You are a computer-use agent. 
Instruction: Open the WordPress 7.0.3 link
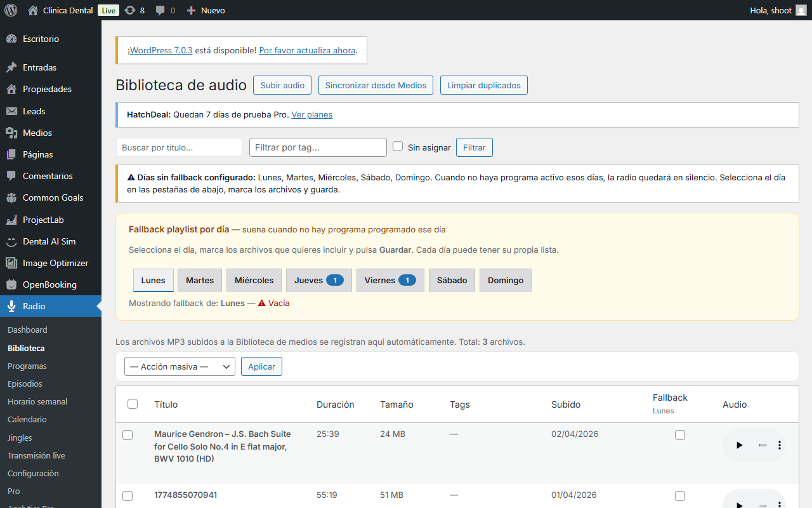[161, 50]
